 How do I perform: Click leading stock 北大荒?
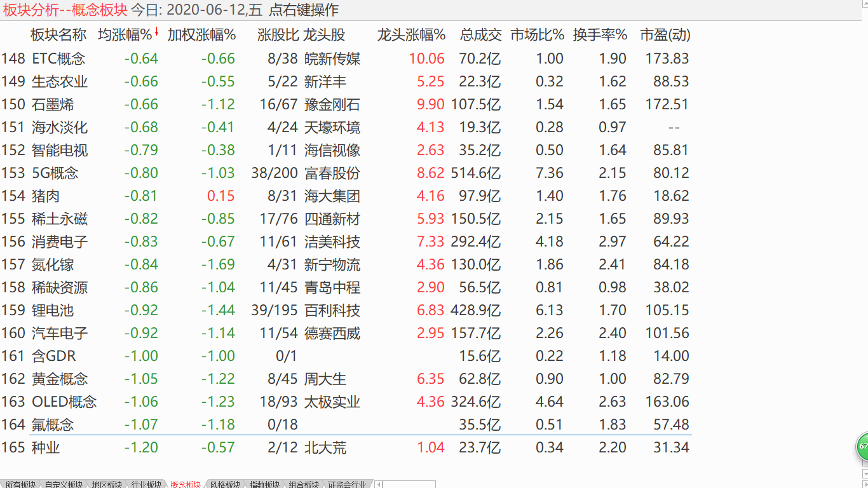point(325,447)
